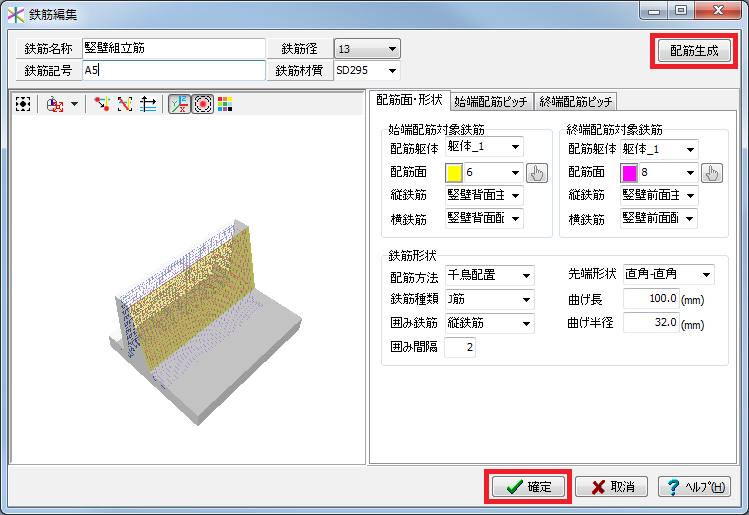
Task: Click the 鉄筋名称 input field
Action: 173,48
